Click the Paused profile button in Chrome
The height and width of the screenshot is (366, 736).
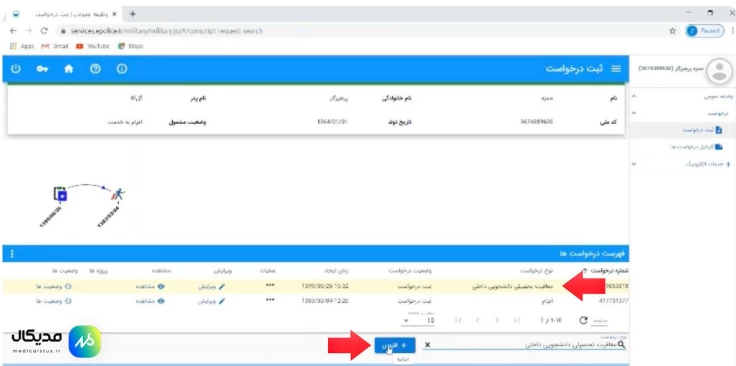coord(705,31)
